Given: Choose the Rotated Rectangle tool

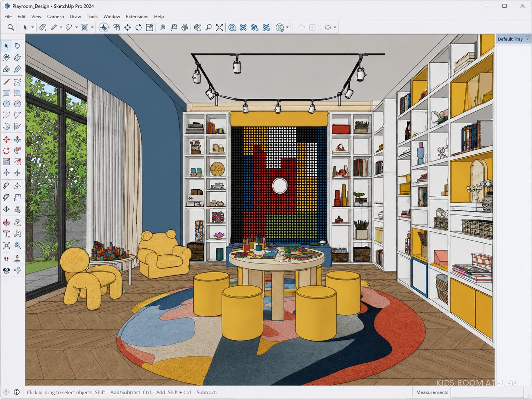Looking at the screenshot, I should tap(17, 93).
